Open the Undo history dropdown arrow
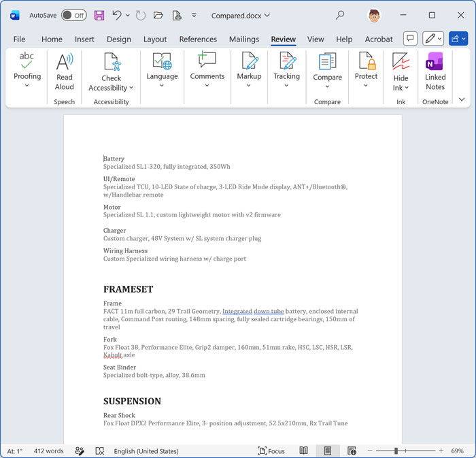The height and width of the screenshot is (458, 476). coord(128,15)
